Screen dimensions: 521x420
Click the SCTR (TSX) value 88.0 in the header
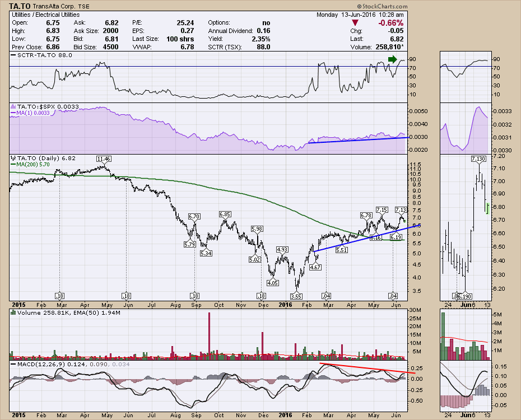(263, 47)
